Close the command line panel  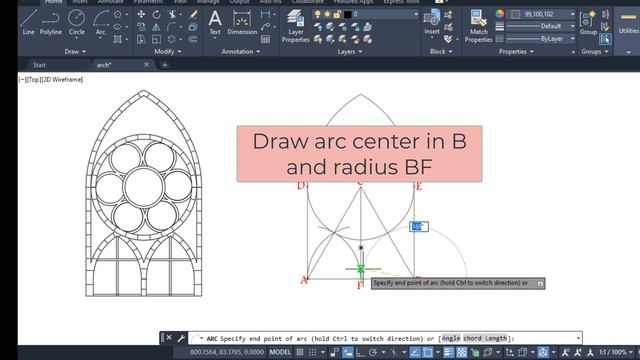[169, 338]
